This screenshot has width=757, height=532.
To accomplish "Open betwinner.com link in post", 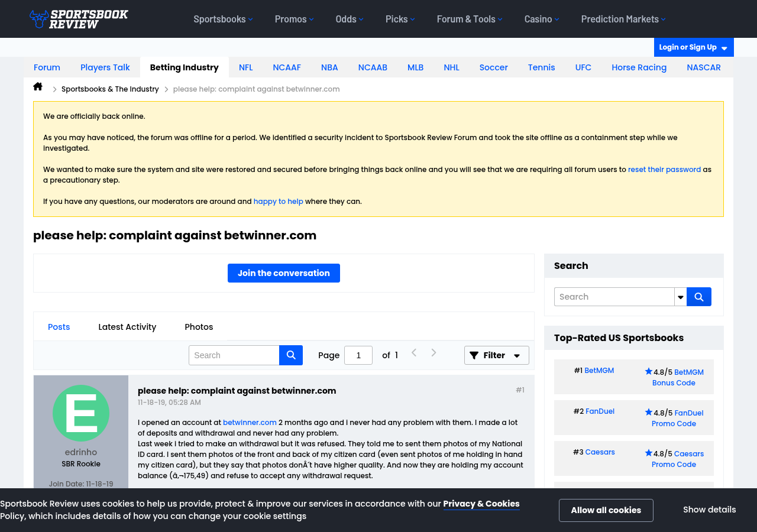I will pos(250,422).
